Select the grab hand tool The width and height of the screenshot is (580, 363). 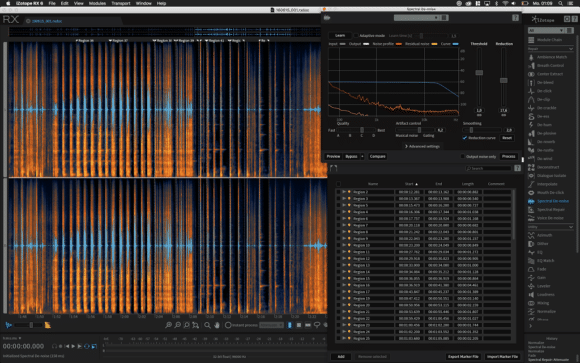click(217, 325)
